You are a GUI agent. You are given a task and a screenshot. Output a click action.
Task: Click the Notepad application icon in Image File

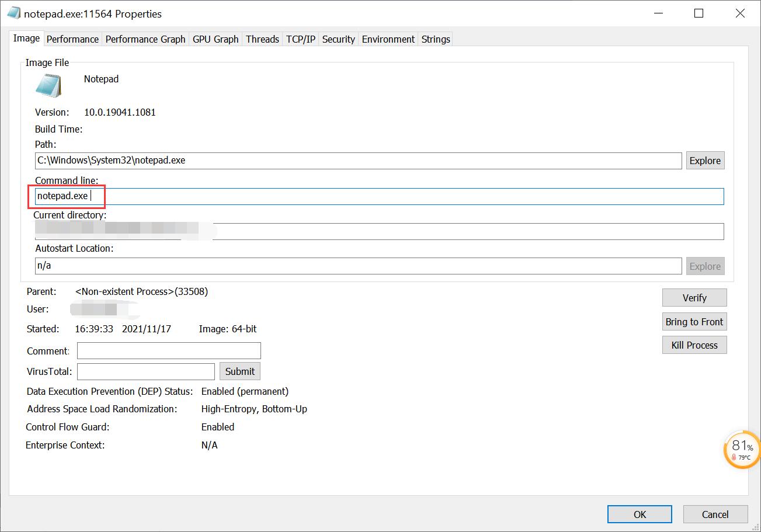tap(48, 85)
